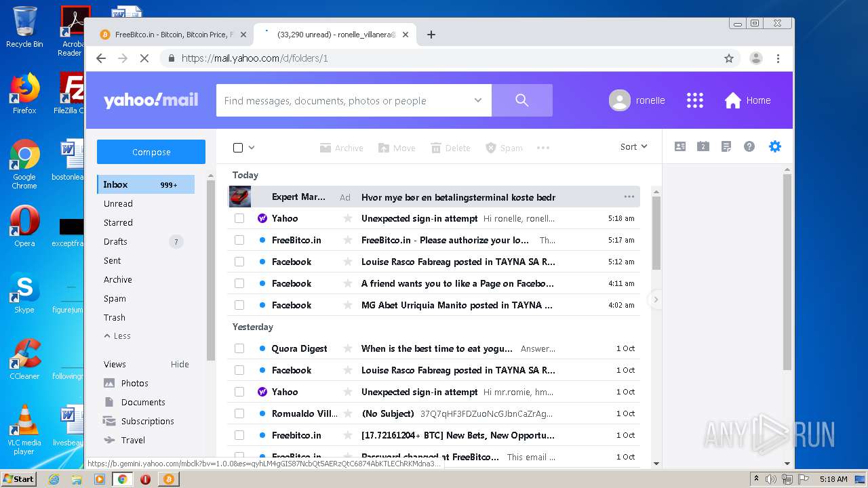868x488 pixels.
Task: Expand the search options dropdown arrow
Action: tap(478, 100)
